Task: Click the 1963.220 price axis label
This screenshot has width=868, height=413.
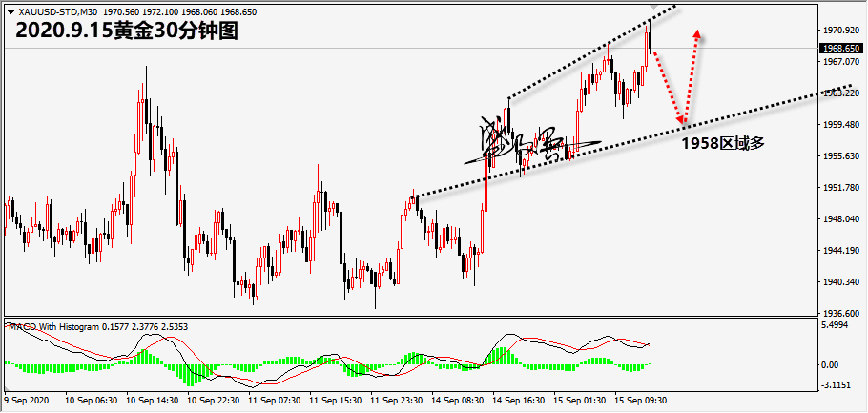Action: click(x=841, y=93)
